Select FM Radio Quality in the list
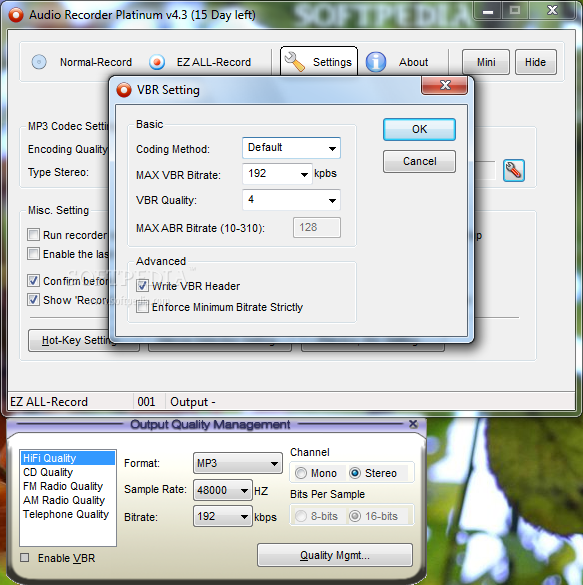Screen dimensions: 583x585 (x=68, y=486)
